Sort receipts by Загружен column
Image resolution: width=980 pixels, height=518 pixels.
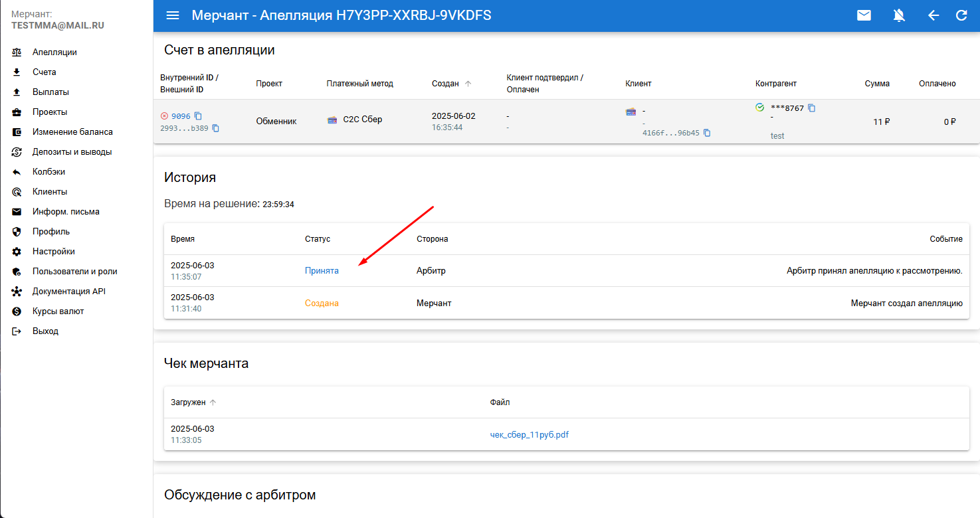(213, 402)
